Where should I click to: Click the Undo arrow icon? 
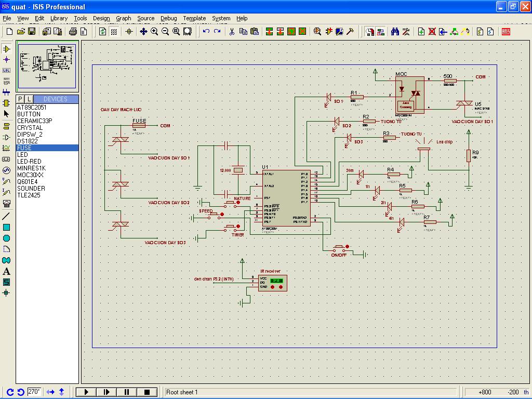click(x=206, y=32)
